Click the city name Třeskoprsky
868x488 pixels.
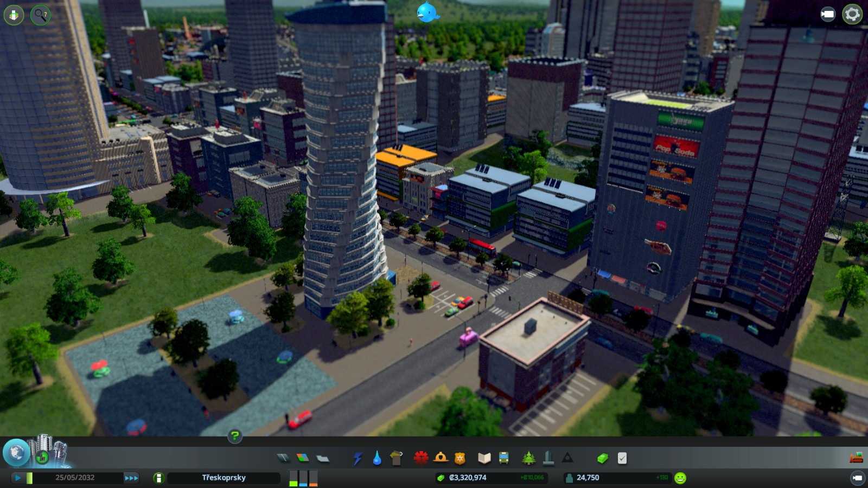(x=224, y=478)
